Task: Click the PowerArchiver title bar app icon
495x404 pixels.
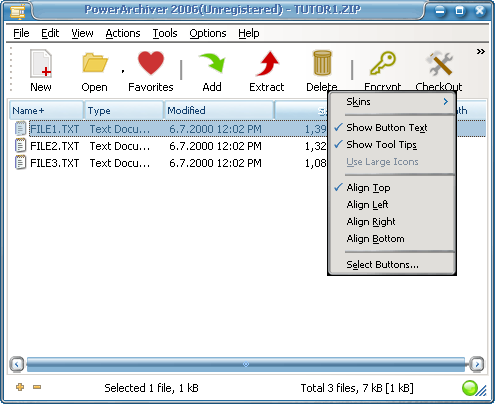Action: [18, 11]
